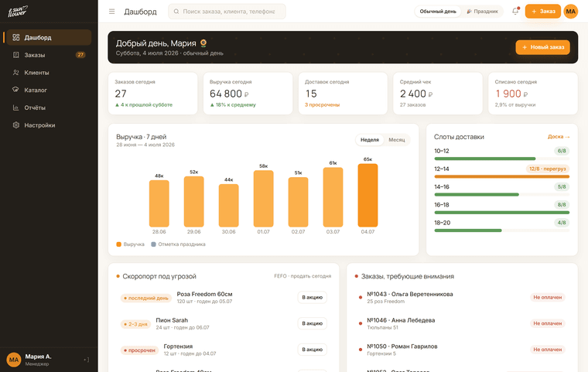The height and width of the screenshot is (372, 588).
Task: Open the Заказы menu item
Action: (x=49, y=55)
